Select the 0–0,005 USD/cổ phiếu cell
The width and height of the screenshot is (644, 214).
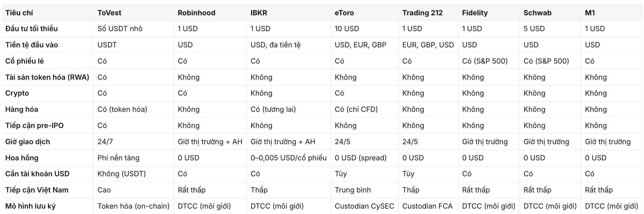[x=288, y=158]
